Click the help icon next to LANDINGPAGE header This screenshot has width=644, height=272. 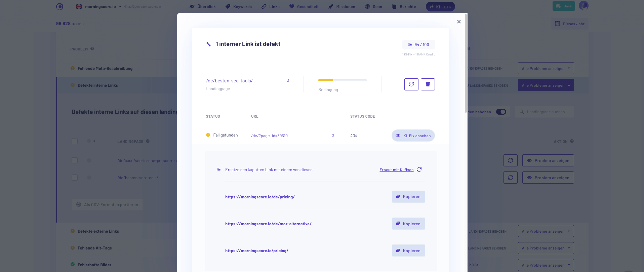[x=148, y=141]
